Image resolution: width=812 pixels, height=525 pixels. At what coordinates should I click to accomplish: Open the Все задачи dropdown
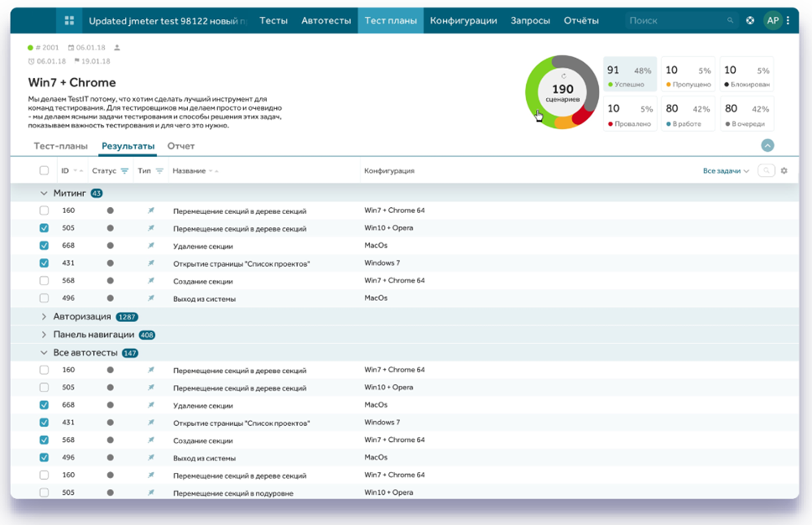(726, 171)
